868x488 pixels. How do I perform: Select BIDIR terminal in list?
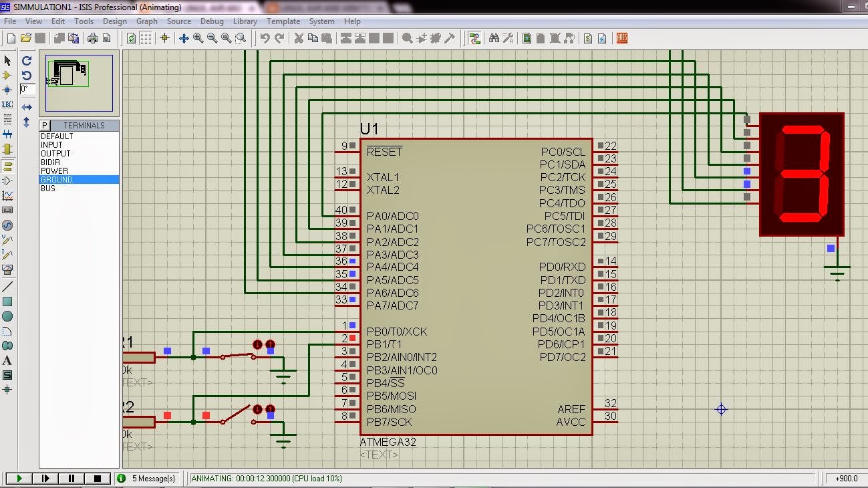[50, 162]
